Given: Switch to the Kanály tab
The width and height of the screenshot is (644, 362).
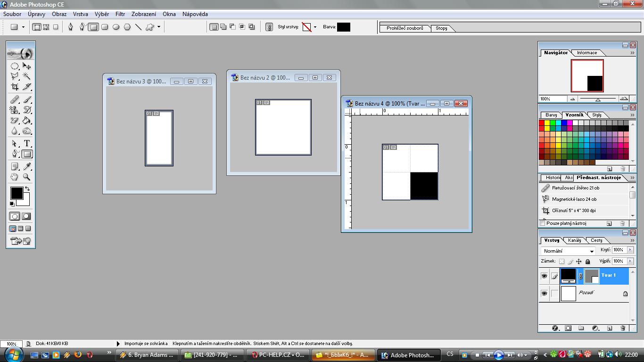Looking at the screenshot, I should tap(575, 240).
